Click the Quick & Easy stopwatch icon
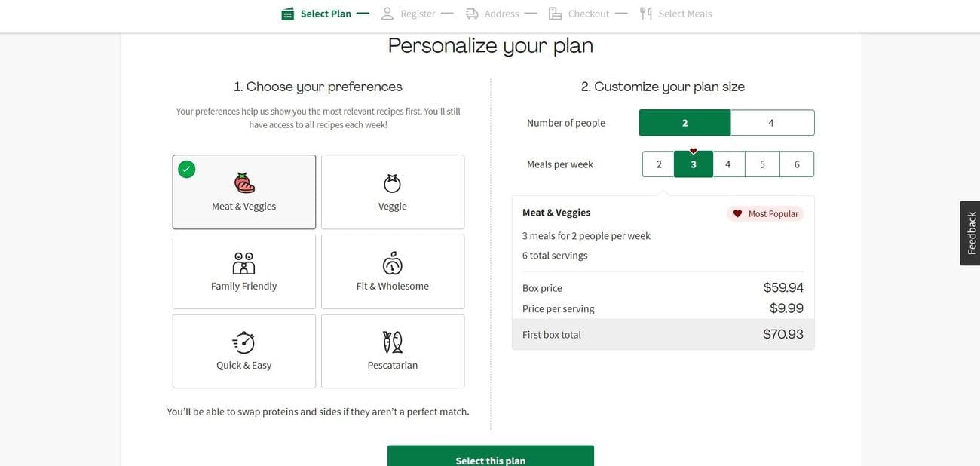This screenshot has width=980, height=466. tap(243, 342)
